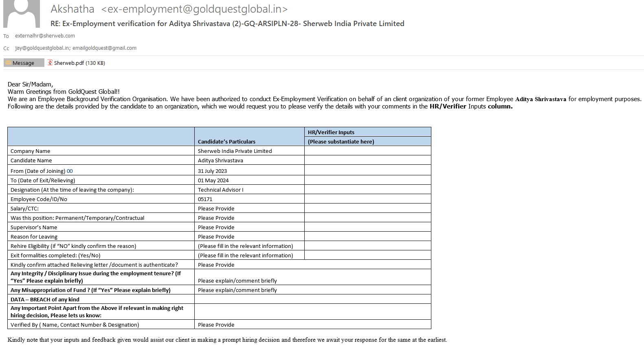Click 'Verified By ( Name, Contact Number & Designation)' label
This screenshot has height=345, width=644.
coord(75,325)
